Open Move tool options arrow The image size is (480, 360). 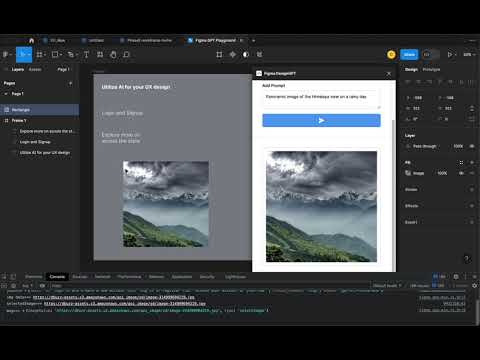pyautogui.click(x=29, y=54)
